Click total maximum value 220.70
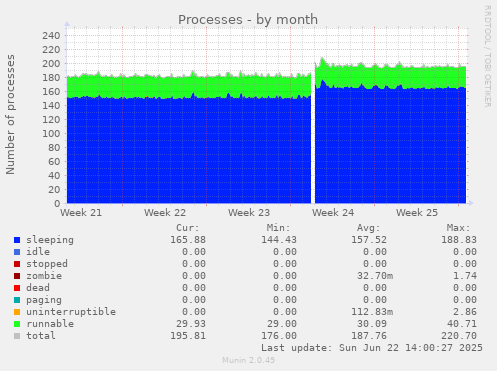The height and width of the screenshot is (371, 497). click(x=459, y=336)
